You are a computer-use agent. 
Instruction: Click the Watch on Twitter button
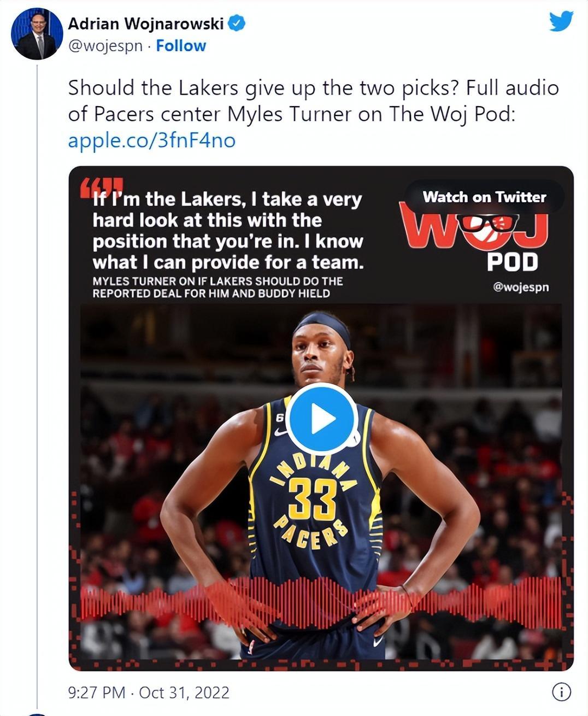(x=484, y=197)
